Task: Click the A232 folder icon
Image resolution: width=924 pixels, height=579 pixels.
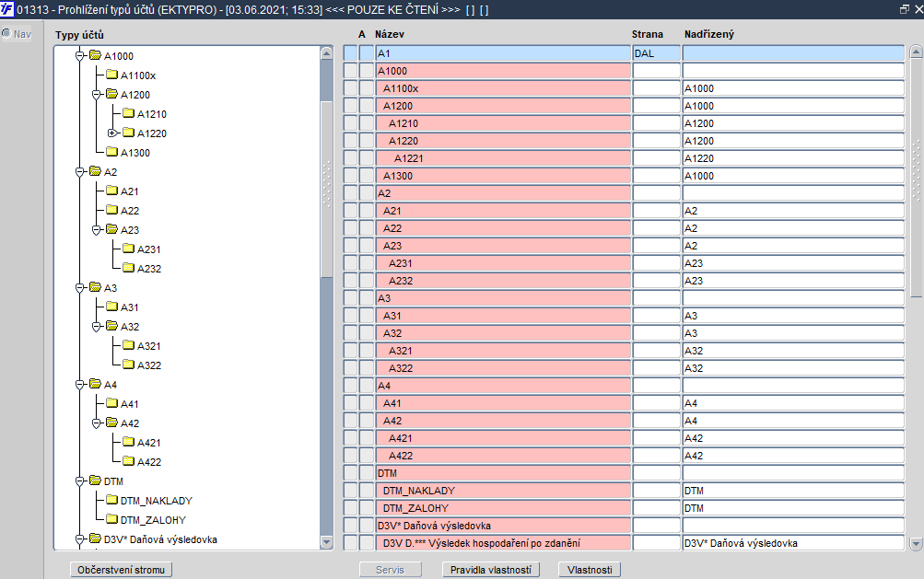Action: [x=128, y=268]
